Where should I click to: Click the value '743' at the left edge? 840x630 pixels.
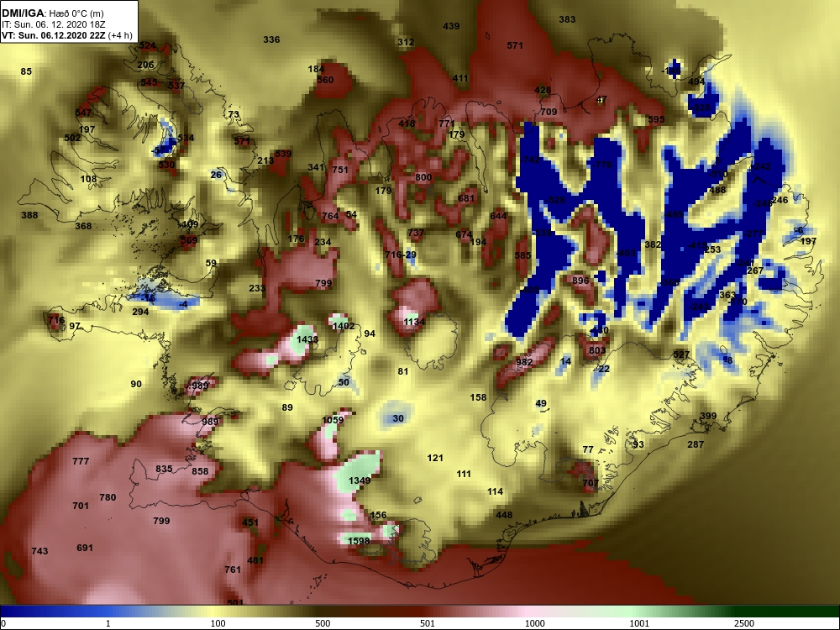point(39,551)
